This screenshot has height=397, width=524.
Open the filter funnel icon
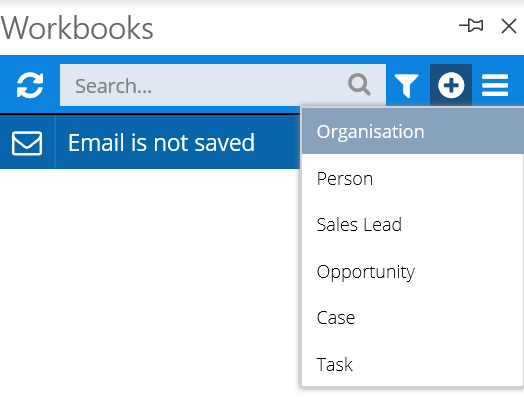point(406,86)
